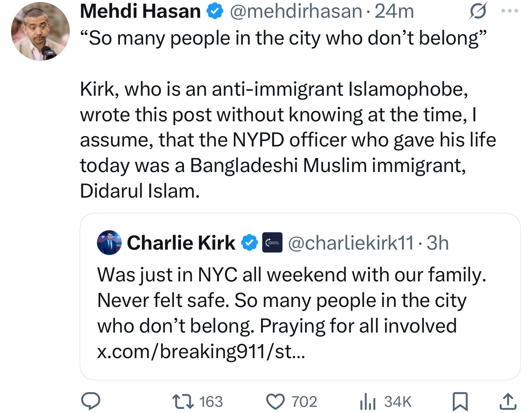
Task: Like the tweet with 702 likes
Action: point(292,401)
